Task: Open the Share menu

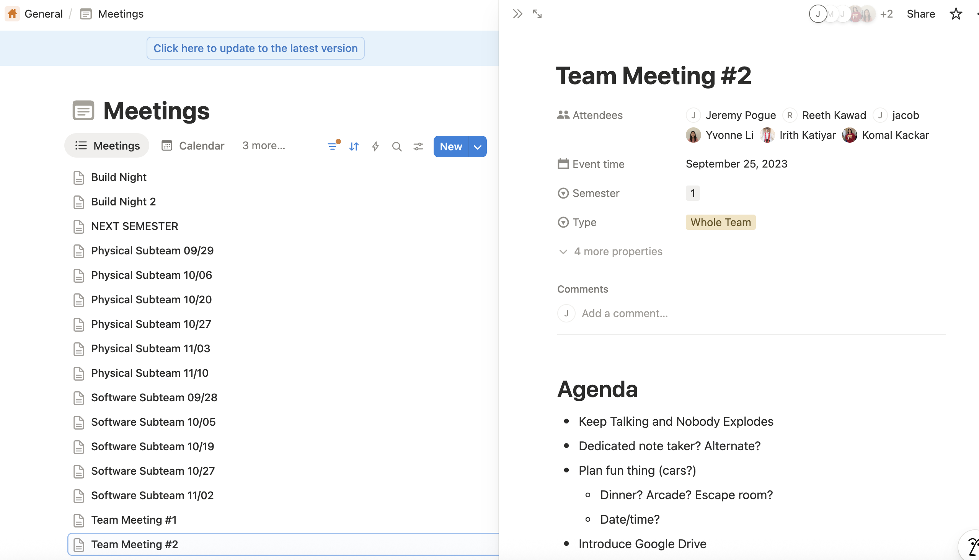Action: [x=920, y=14]
